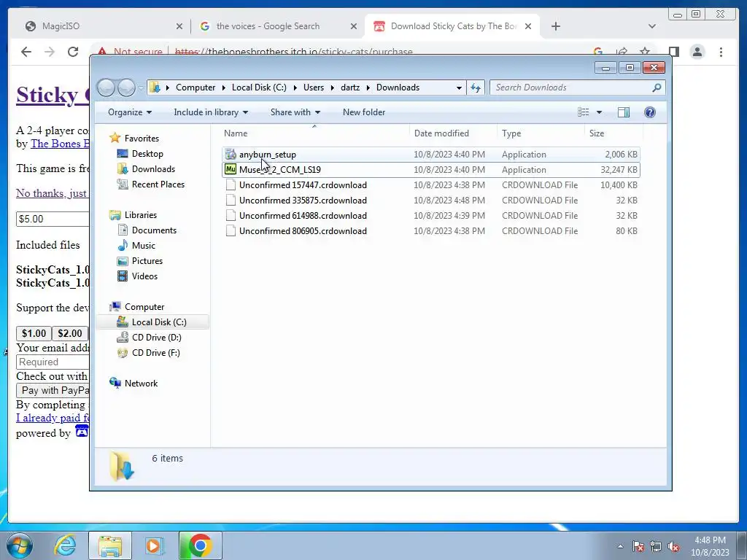Toggle the preview pane icon
This screenshot has width=747, height=560.
tap(624, 112)
